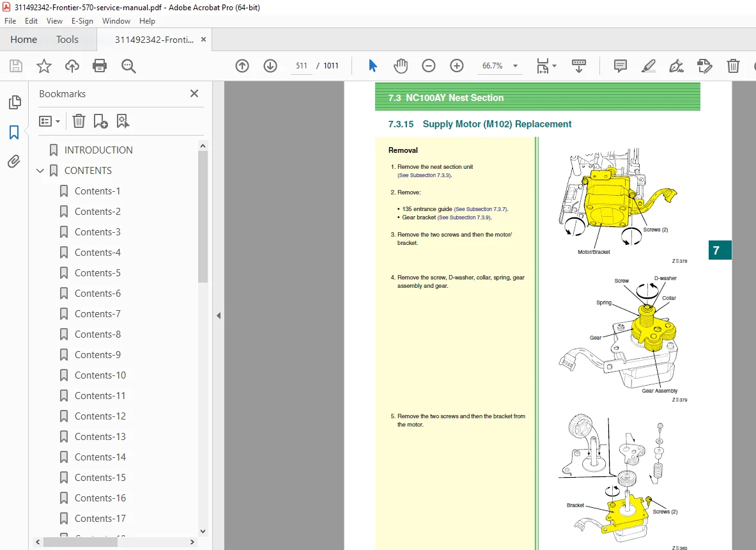Viewport: 756px width, 550px height.
Task: Open the INTRODUCTION bookmark
Action: click(x=98, y=150)
